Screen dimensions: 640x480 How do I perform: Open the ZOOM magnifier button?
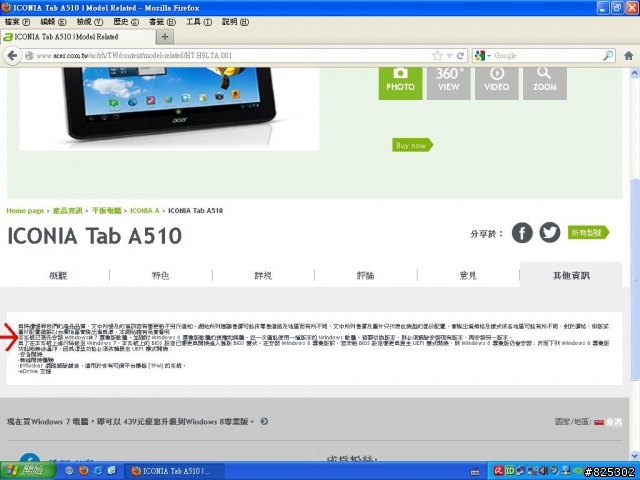pos(545,83)
